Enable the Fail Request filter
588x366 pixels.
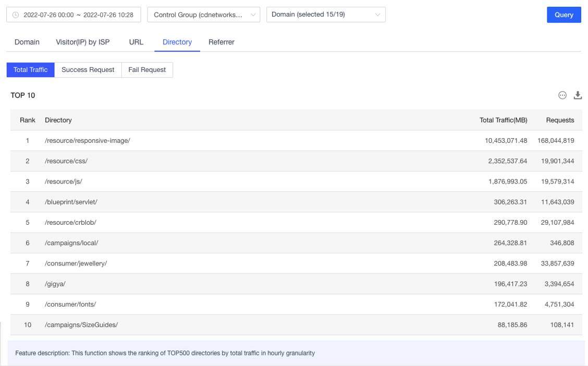[146, 69]
